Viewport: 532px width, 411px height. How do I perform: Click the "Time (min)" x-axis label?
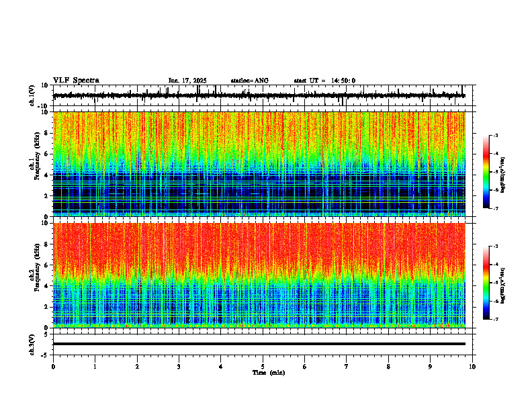click(269, 373)
